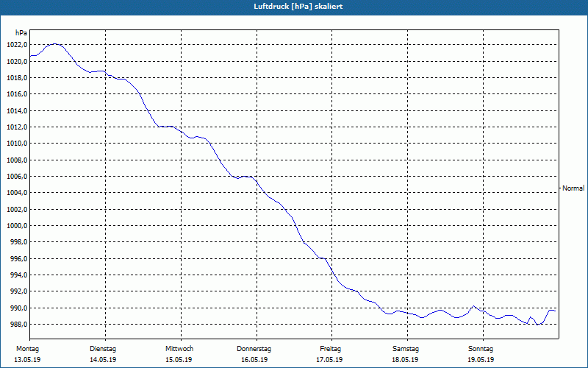Image resolution: width=588 pixels, height=368 pixels.
Task: Click the date 14.05.19
Action: [x=103, y=360]
